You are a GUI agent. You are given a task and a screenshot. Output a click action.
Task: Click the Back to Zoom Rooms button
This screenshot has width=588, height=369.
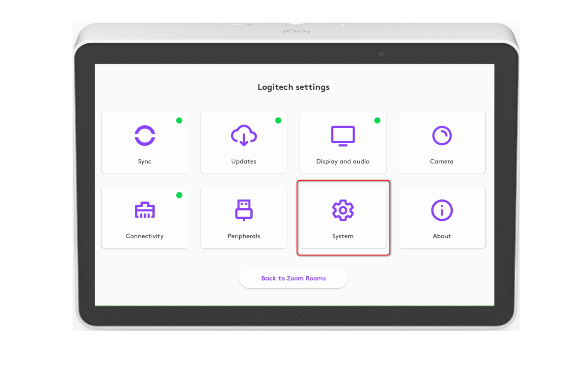pyautogui.click(x=293, y=278)
